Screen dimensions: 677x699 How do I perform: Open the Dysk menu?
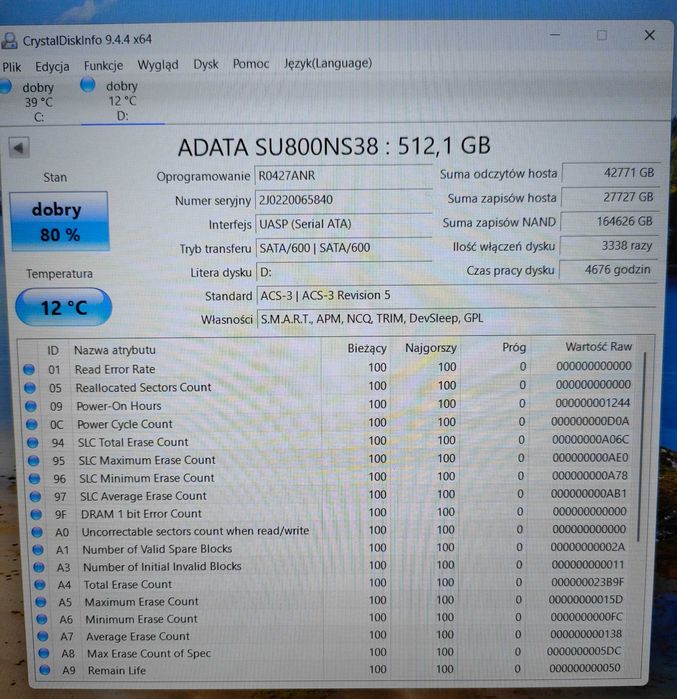point(205,64)
